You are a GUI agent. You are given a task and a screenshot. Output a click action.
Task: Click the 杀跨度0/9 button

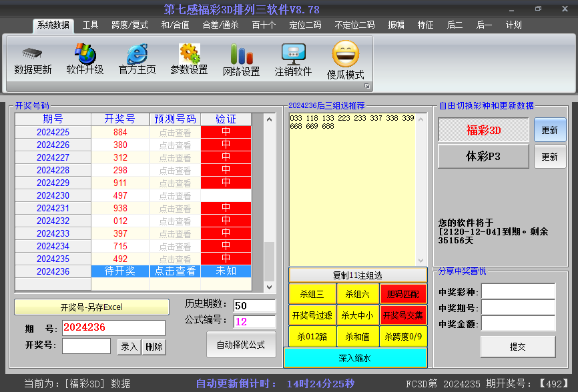(x=403, y=337)
